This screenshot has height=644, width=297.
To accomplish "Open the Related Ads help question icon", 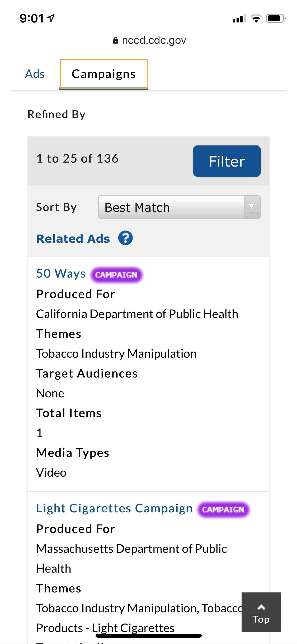I will pos(125,238).
